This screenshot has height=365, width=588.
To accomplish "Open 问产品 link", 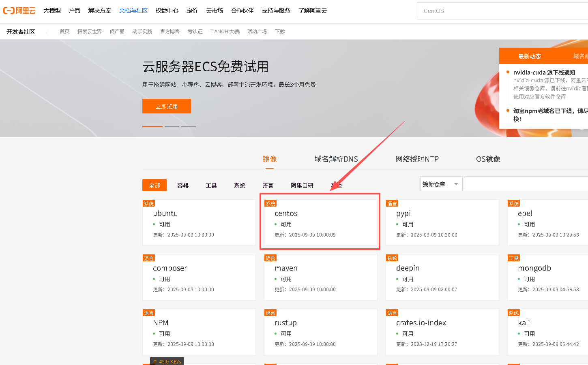I will click(x=117, y=32).
